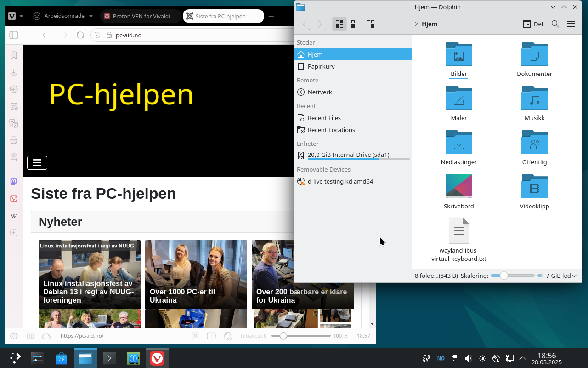Expand the website hamburger navigation menu
Image resolution: width=588 pixels, height=368 pixels.
click(x=37, y=163)
